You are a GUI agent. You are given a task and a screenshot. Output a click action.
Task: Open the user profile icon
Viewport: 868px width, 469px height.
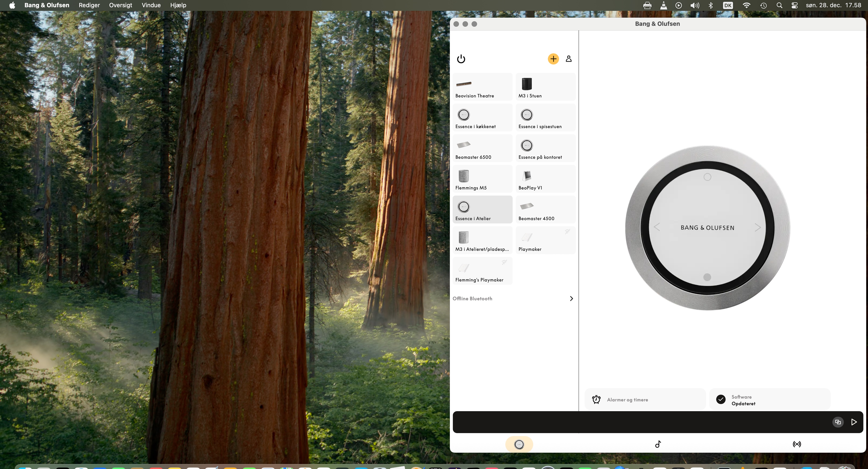[x=569, y=59]
